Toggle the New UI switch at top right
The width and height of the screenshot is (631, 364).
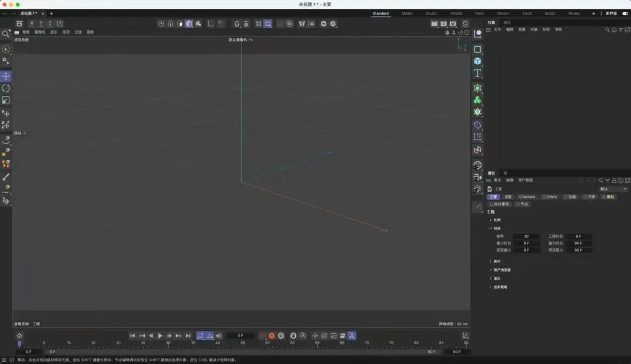coord(625,13)
